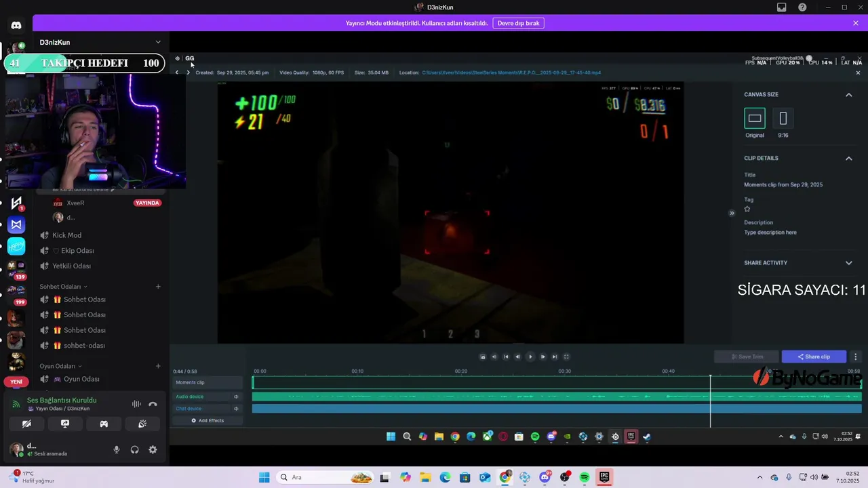
Task: Go to previous clip in Moments header
Action: coord(177,73)
